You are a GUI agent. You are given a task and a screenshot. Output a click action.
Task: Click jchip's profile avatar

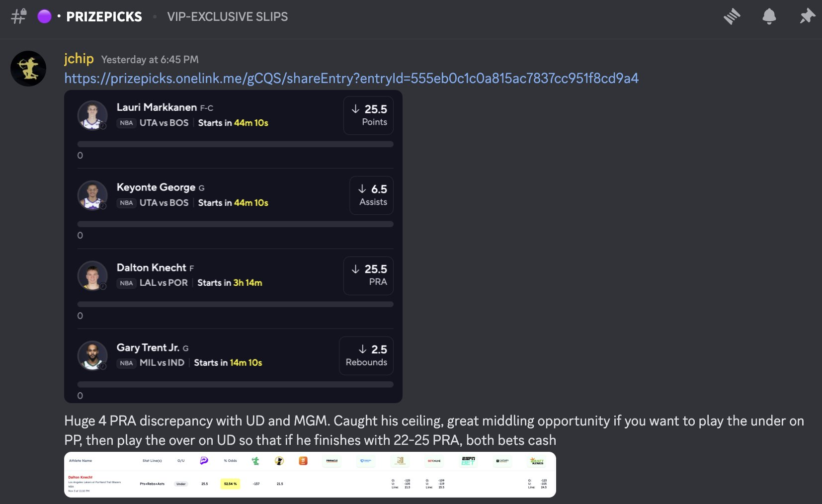(28, 69)
